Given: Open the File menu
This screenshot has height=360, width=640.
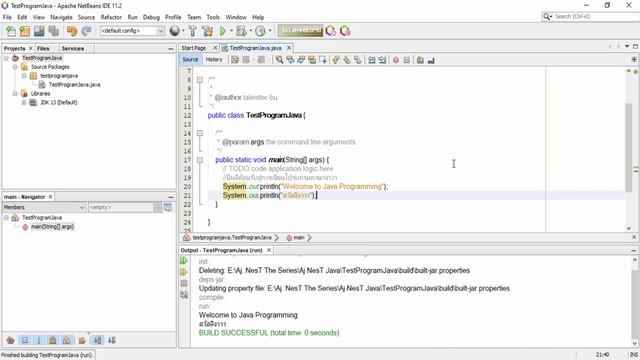Looking at the screenshot, I should click(x=7, y=17).
